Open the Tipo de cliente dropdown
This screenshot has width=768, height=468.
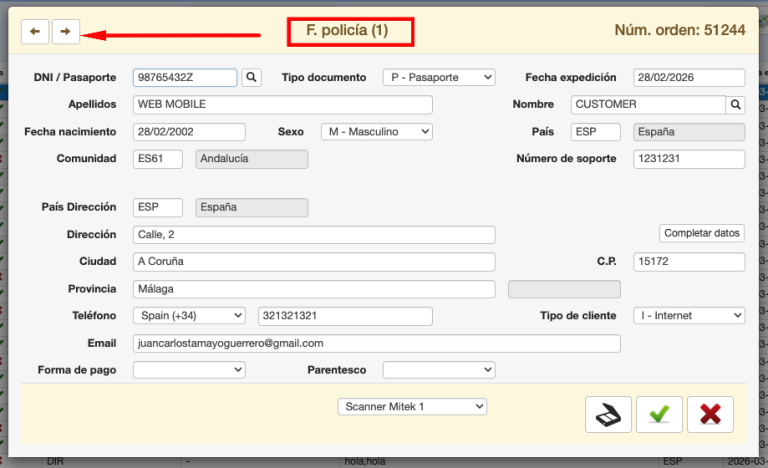click(x=689, y=316)
